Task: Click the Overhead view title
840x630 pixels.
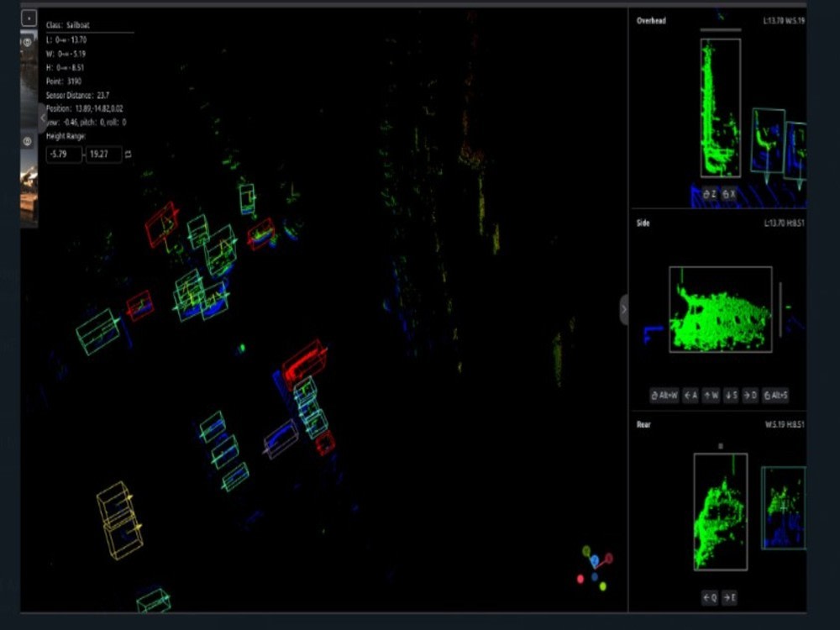Action: point(651,21)
